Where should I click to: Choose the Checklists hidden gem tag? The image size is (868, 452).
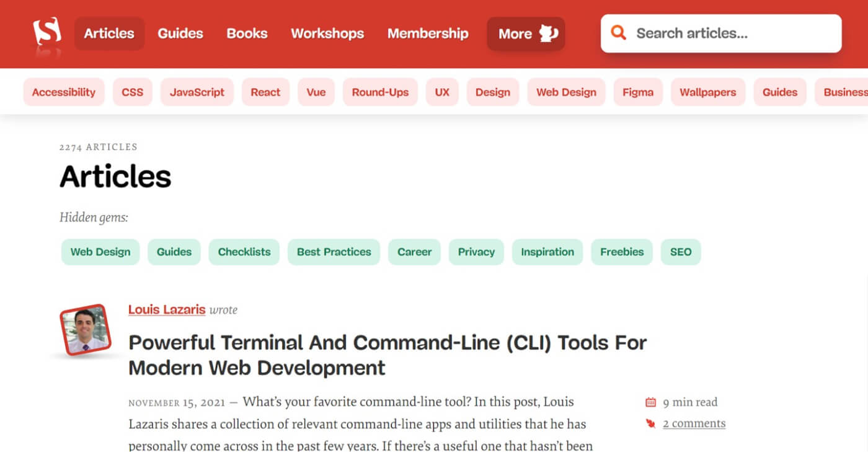[244, 252]
